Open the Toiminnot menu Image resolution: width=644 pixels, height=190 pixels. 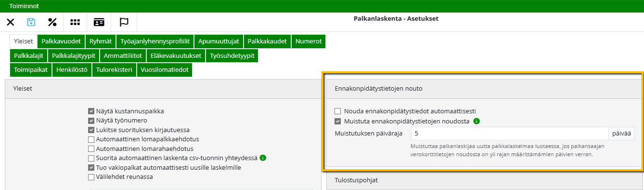coord(24,6)
